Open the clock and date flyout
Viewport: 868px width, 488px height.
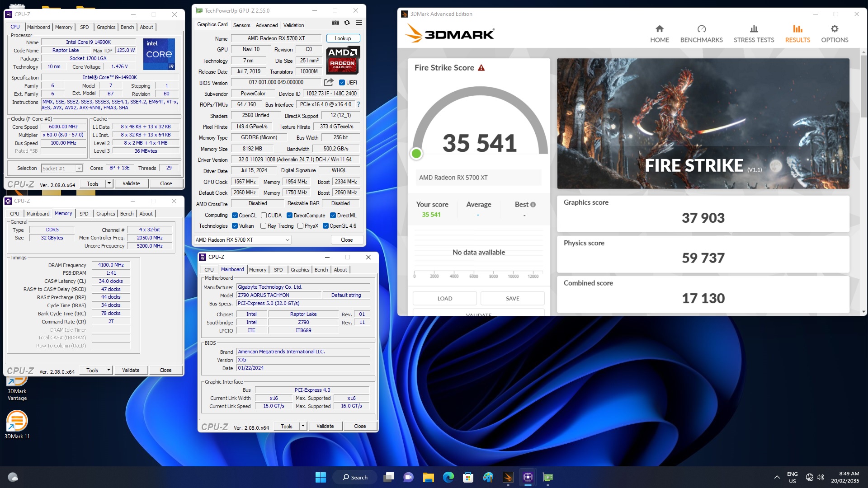pyautogui.click(x=845, y=477)
